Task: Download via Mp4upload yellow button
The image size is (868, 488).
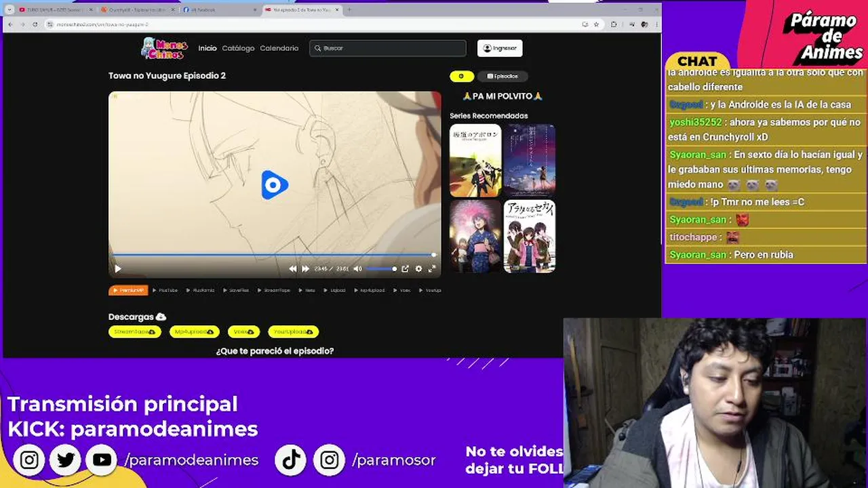Action: point(194,331)
